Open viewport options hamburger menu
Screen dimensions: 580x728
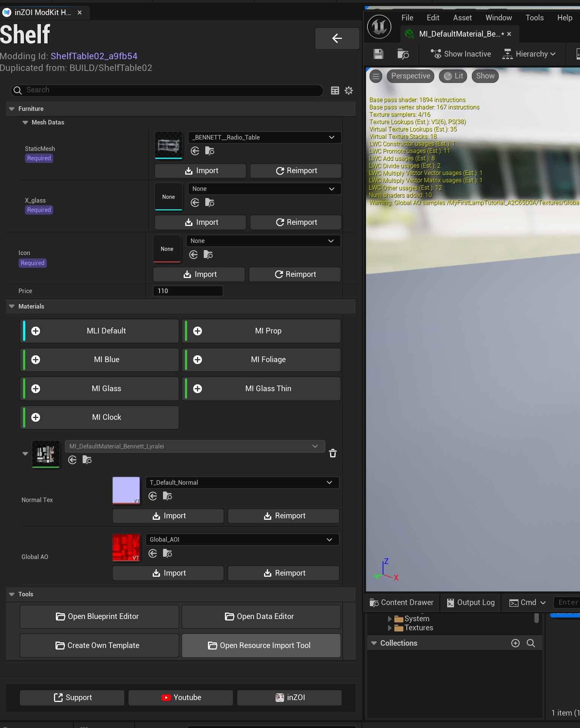[x=376, y=76]
